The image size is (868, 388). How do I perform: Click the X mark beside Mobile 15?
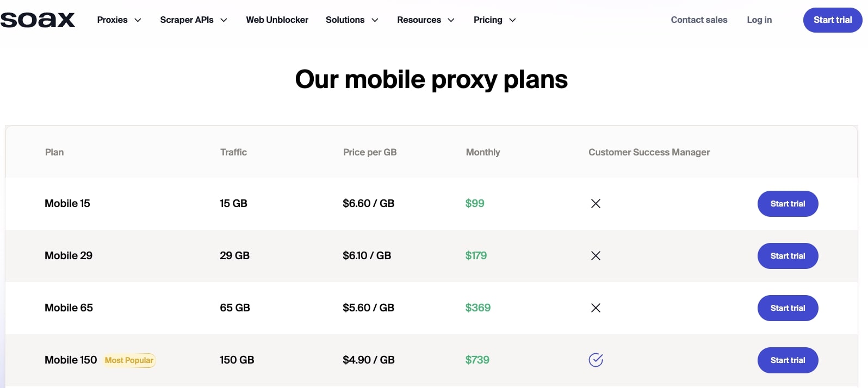pyautogui.click(x=596, y=203)
